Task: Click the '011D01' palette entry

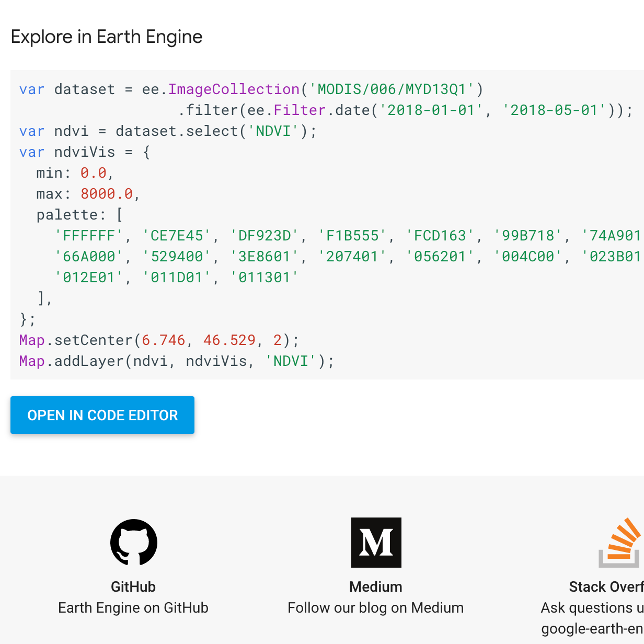Action: 177,278
